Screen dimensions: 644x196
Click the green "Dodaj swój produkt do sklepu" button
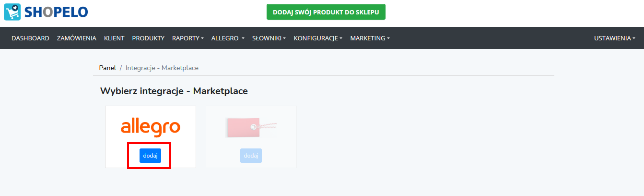326,12
